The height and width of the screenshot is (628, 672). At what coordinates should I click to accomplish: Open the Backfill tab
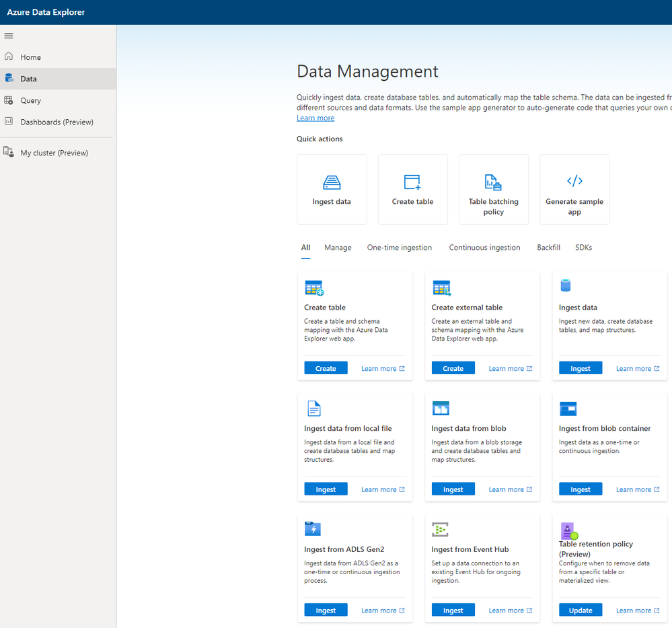[549, 248]
